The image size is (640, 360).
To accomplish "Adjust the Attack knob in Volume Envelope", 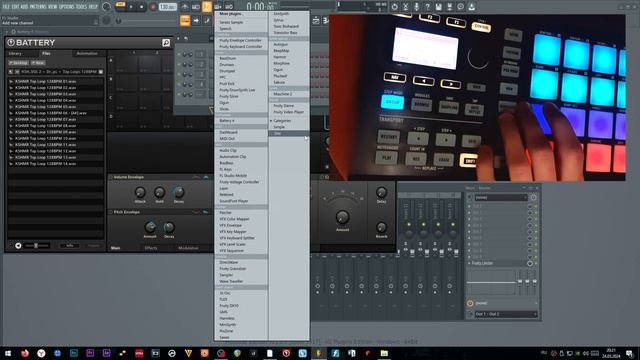I will tap(140, 192).
